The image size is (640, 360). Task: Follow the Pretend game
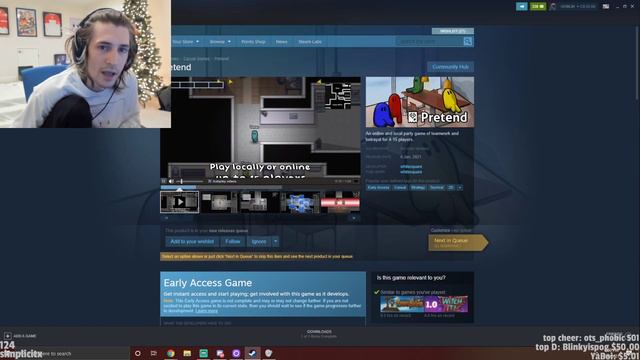pos(233,242)
